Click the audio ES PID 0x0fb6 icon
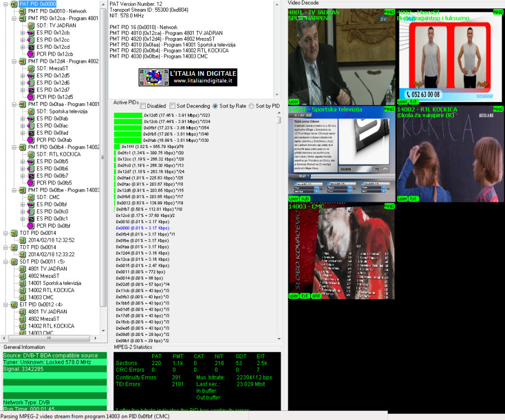505x420 pixels. click(x=31, y=169)
